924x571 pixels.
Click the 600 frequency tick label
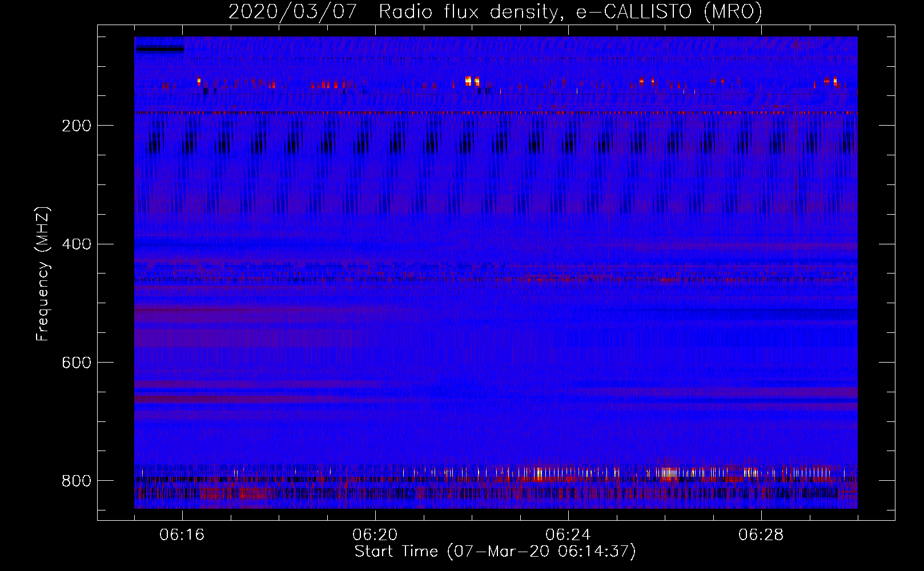tap(76, 363)
